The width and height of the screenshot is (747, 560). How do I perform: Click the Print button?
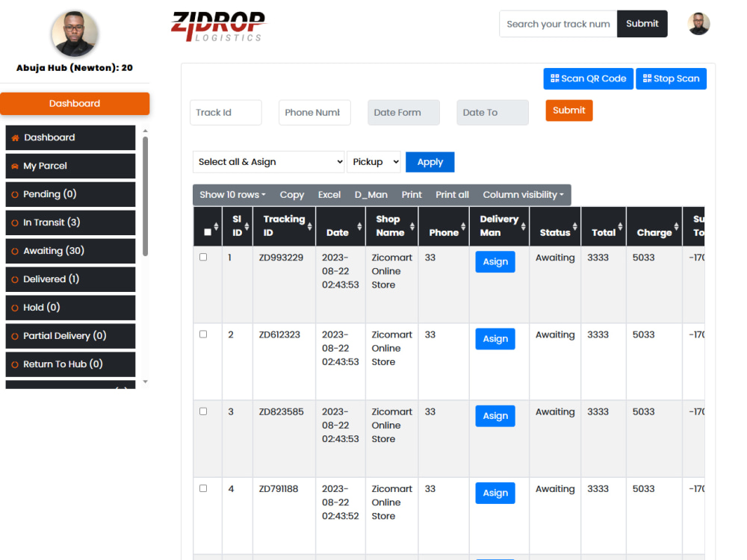click(412, 195)
